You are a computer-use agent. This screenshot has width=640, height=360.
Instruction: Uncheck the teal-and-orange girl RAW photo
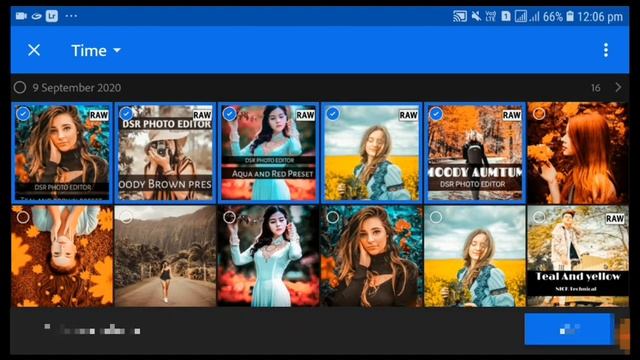click(x=23, y=113)
